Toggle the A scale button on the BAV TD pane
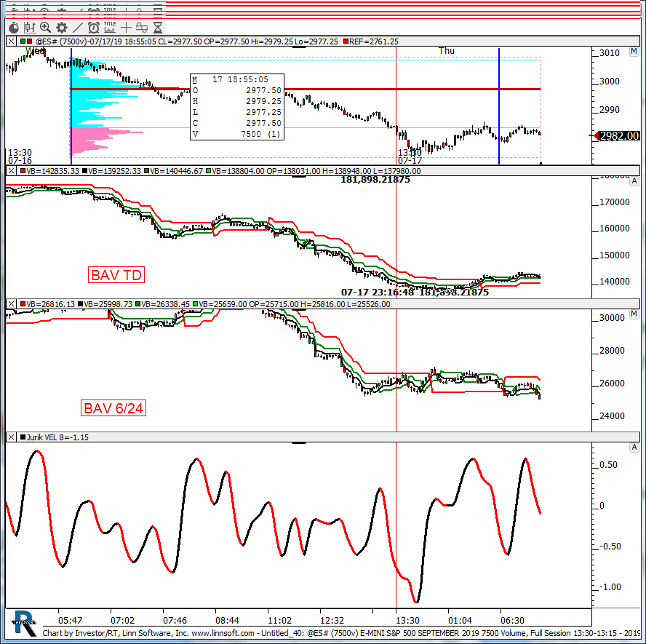This screenshot has width=646, height=644. click(634, 181)
